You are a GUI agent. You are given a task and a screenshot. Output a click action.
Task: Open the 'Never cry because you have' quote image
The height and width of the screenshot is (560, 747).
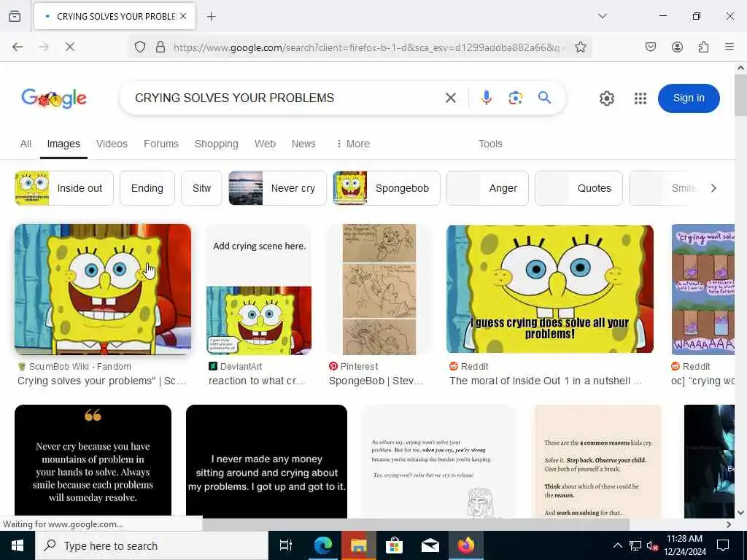(93, 461)
